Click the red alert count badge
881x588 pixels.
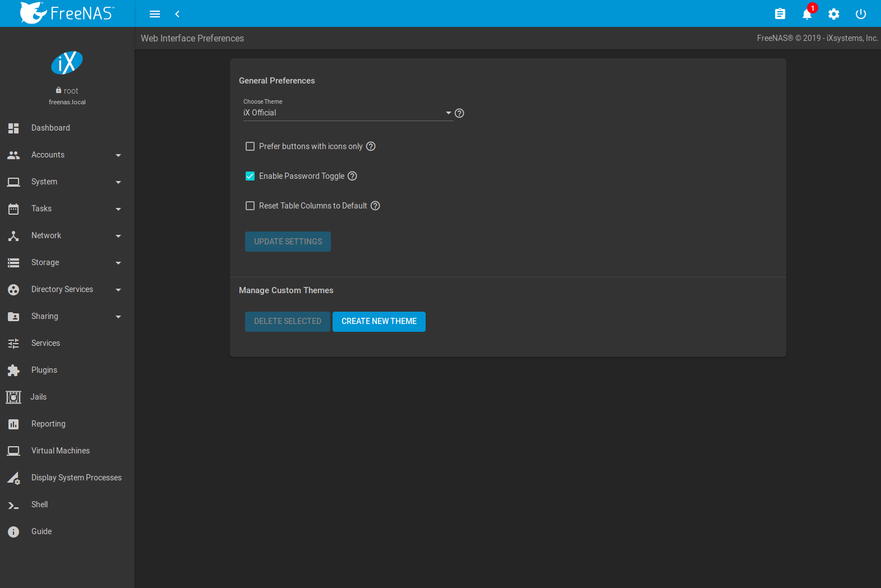point(813,8)
